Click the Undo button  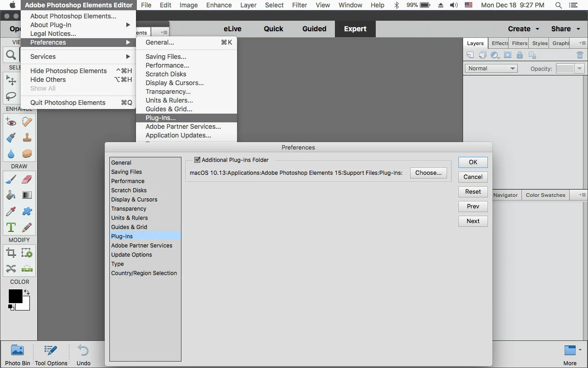[x=83, y=355]
